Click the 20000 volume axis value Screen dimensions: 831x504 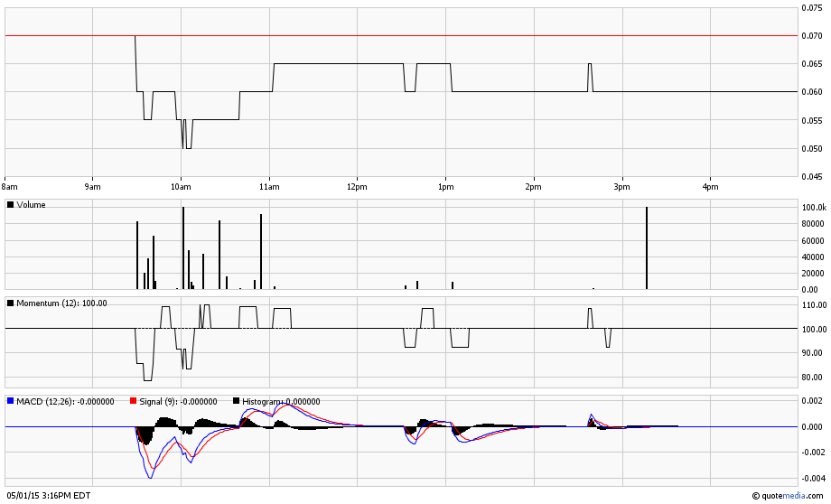click(812, 273)
